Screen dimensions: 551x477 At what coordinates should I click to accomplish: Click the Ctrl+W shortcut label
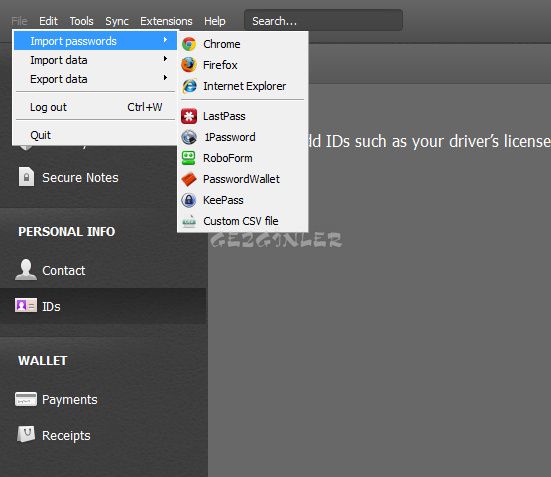click(x=144, y=107)
